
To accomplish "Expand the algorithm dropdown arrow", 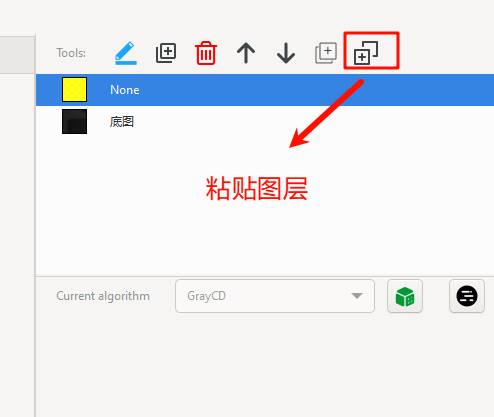I will click(x=357, y=296).
